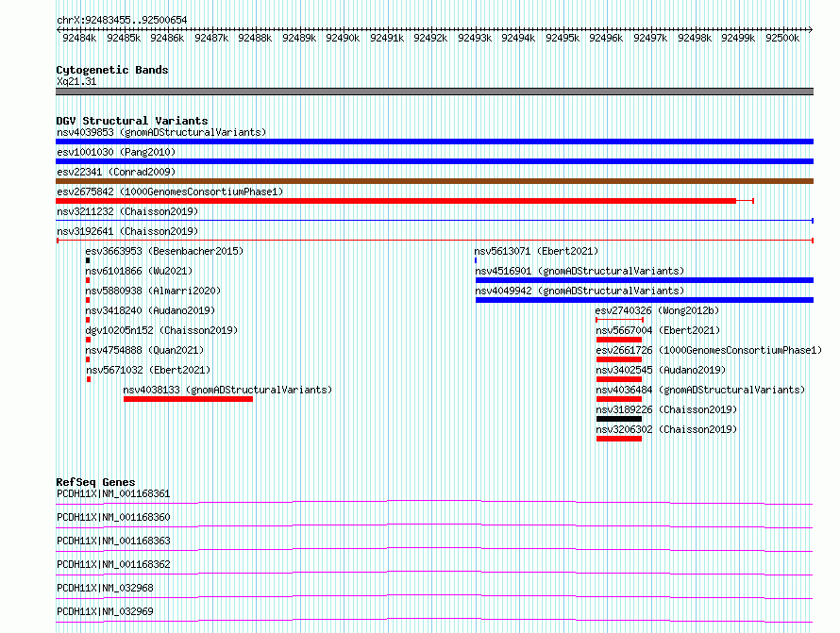Click the Xq21.31 band label
840x633 pixels.
tap(76, 82)
